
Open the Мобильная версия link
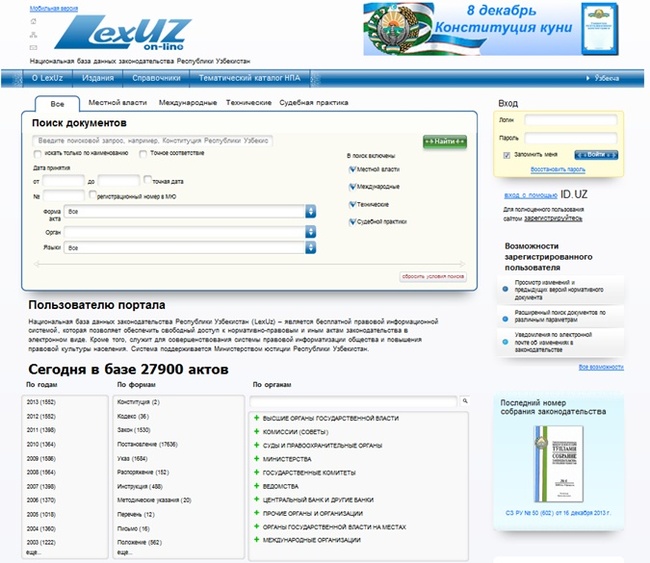tap(53, 8)
